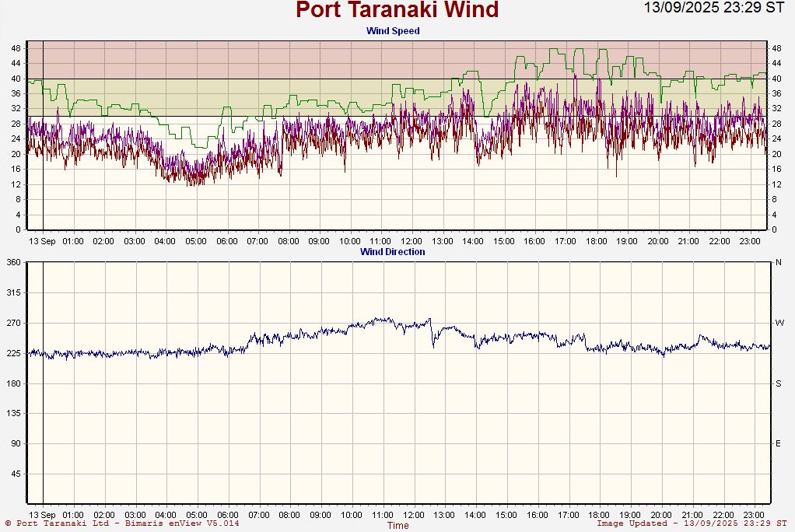Click the "N" compass label on direction chart

pyautogui.click(x=779, y=262)
